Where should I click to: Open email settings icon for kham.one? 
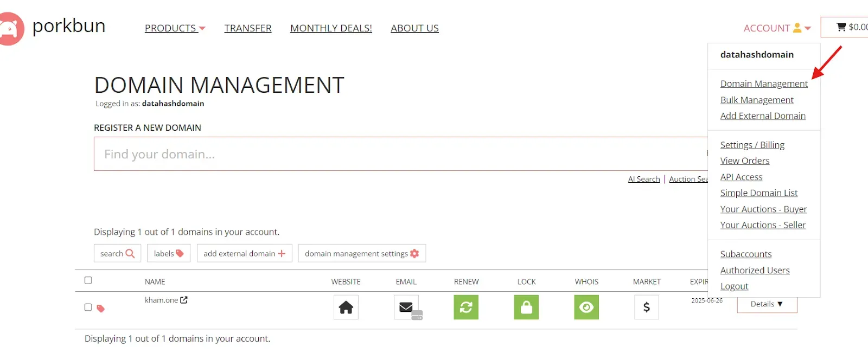pyautogui.click(x=406, y=307)
